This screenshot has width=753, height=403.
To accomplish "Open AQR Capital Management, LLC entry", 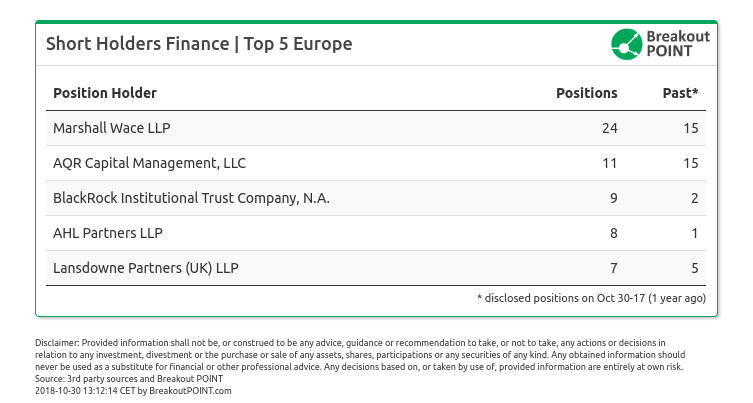I will pyautogui.click(x=149, y=163).
